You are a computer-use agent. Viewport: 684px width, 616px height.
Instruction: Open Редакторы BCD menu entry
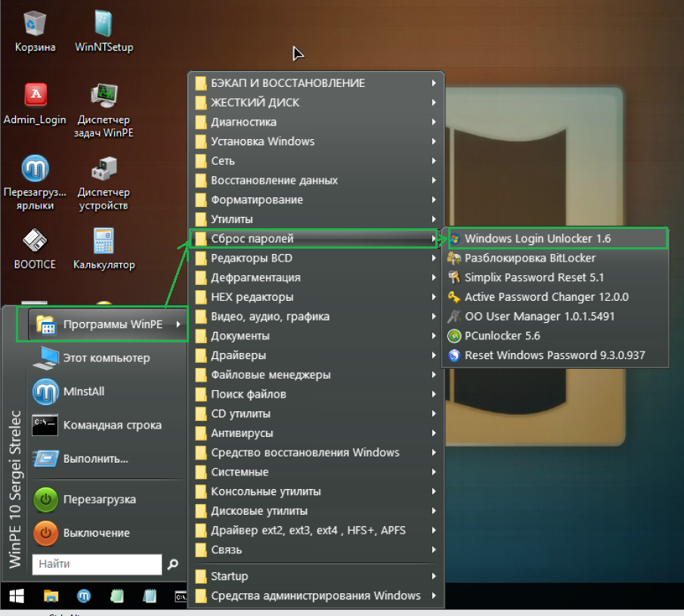point(316,258)
